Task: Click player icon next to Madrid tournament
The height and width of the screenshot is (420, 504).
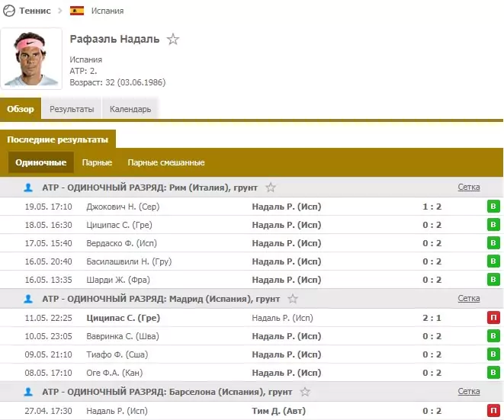Action: click(x=28, y=299)
